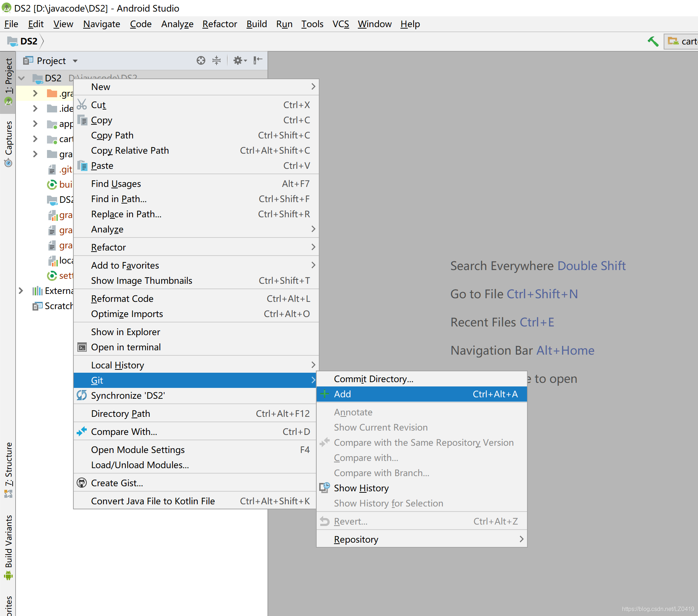The height and width of the screenshot is (616, 698).
Task: Click the Show History clock icon
Action: (x=325, y=488)
